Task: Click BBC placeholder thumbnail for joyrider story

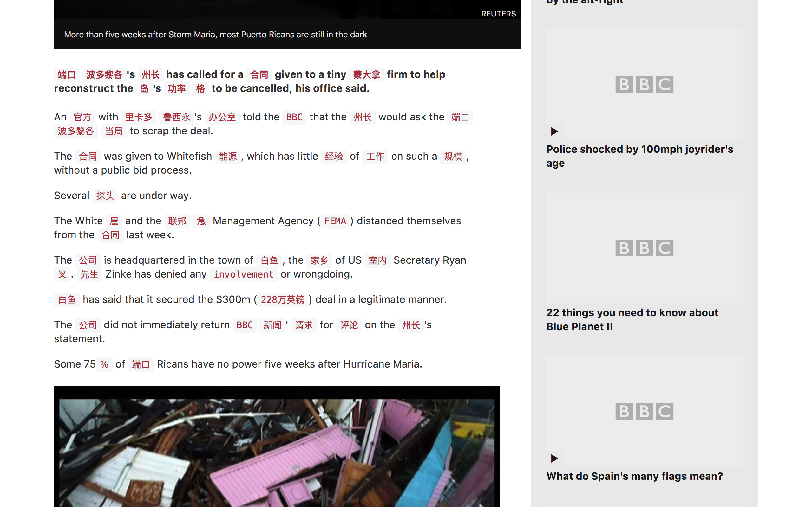Action: (644, 84)
